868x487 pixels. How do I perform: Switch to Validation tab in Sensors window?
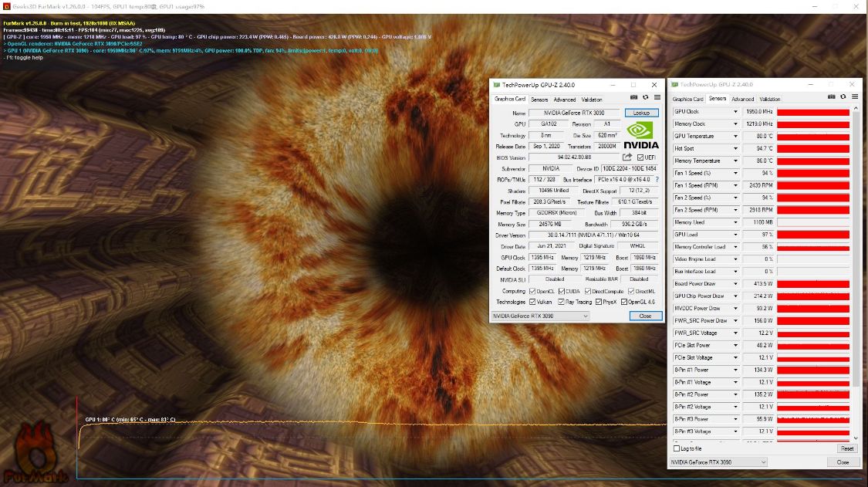click(x=769, y=99)
